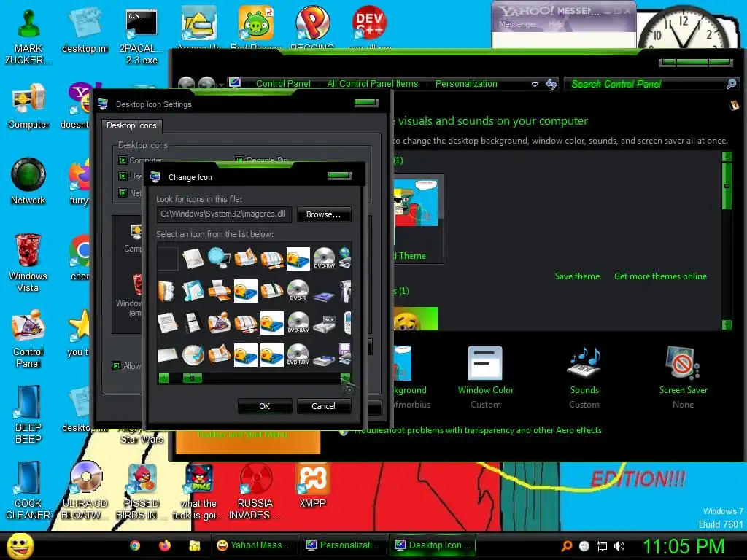
Task: Toggle the 'Allow' themes checkbox
Action: [x=116, y=366]
